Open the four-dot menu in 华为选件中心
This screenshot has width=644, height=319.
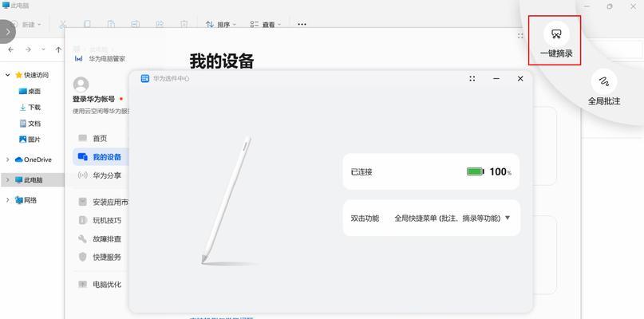(x=472, y=78)
